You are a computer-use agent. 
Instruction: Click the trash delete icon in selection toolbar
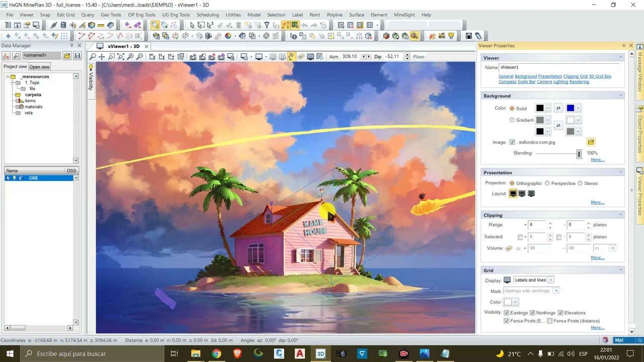point(238,25)
